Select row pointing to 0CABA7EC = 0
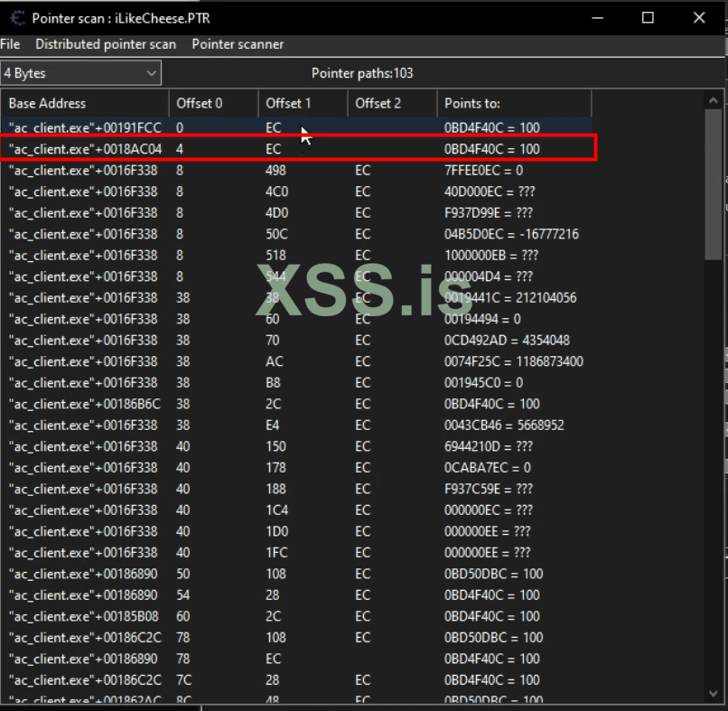The height and width of the screenshot is (711, 728). click(x=296, y=468)
